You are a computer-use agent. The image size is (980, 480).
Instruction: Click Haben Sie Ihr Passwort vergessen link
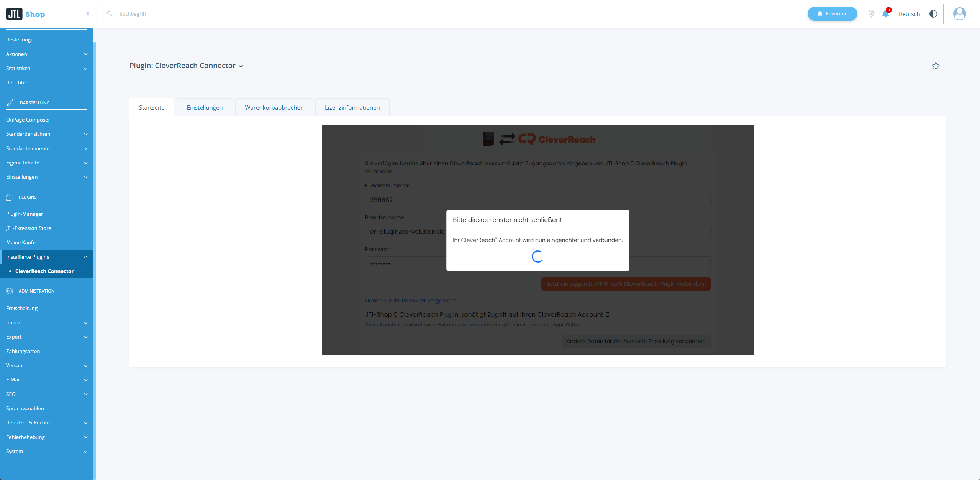(411, 301)
